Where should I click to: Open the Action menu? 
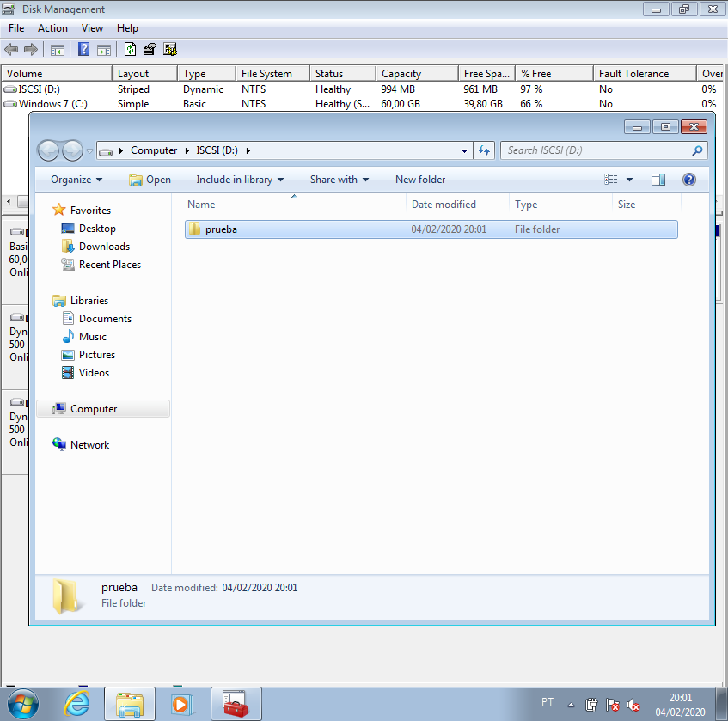click(x=52, y=28)
